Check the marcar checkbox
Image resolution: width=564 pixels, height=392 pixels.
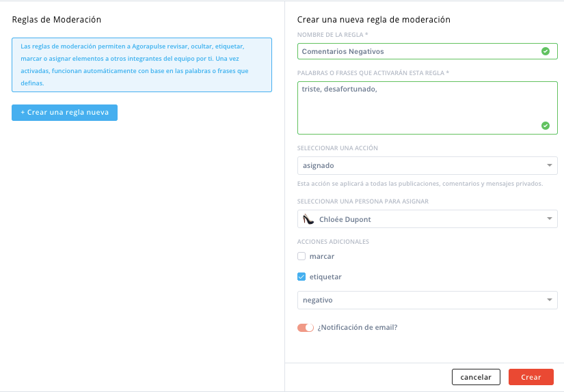pyautogui.click(x=301, y=256)
